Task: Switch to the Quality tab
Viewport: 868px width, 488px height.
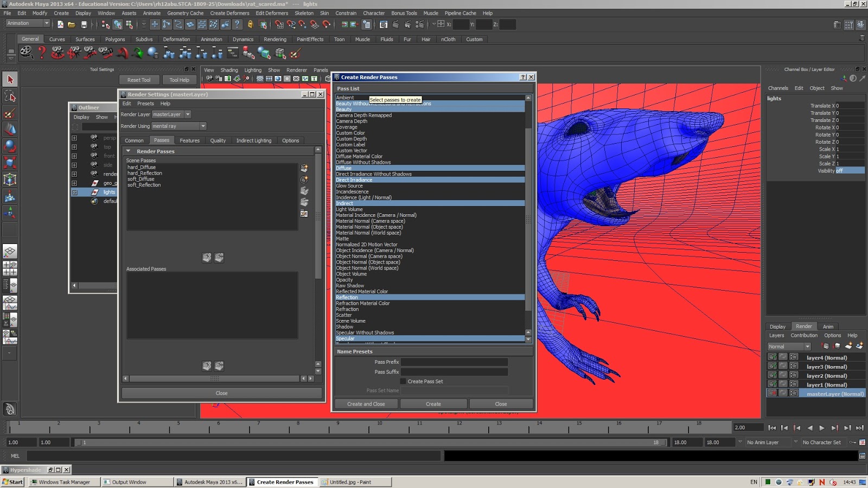Action: [218, 140]
